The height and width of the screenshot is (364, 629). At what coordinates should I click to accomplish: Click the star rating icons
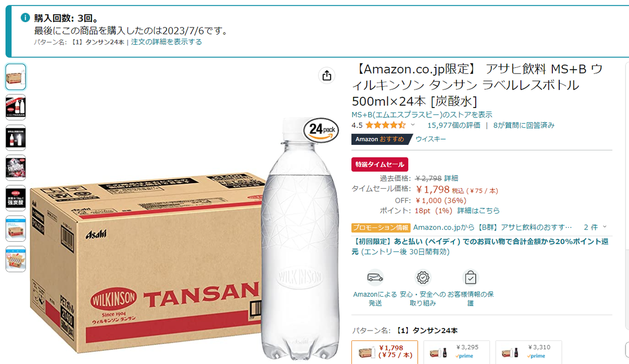(x=385, y=125)
